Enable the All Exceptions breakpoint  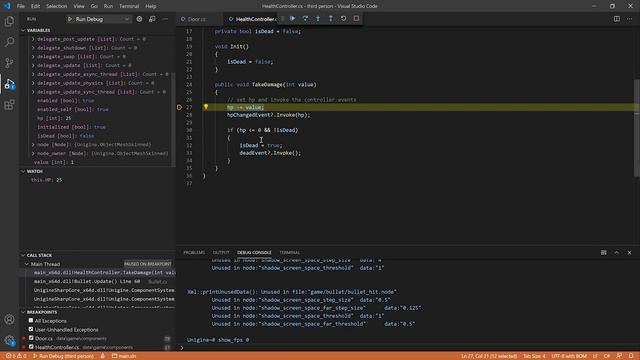[x=31, y=321]
